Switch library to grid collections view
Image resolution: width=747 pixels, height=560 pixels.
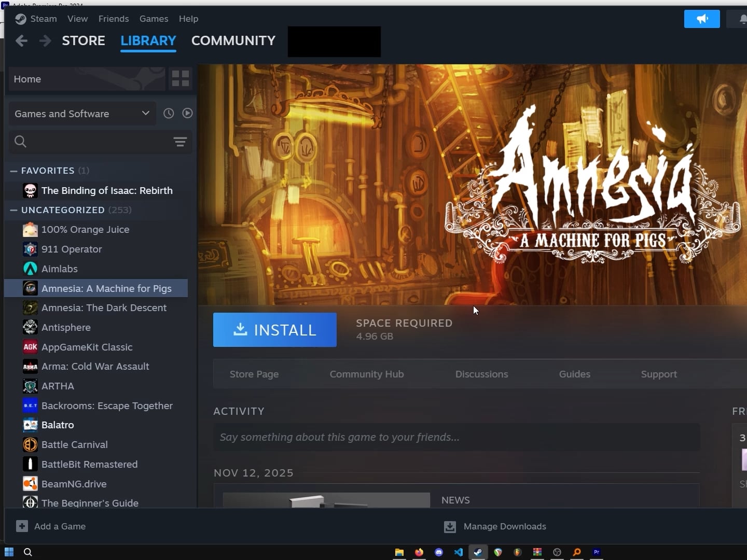[x=181, y=79]
